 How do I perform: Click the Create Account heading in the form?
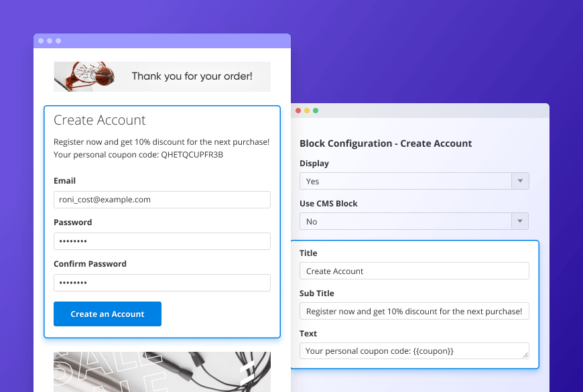click(100, 121)
